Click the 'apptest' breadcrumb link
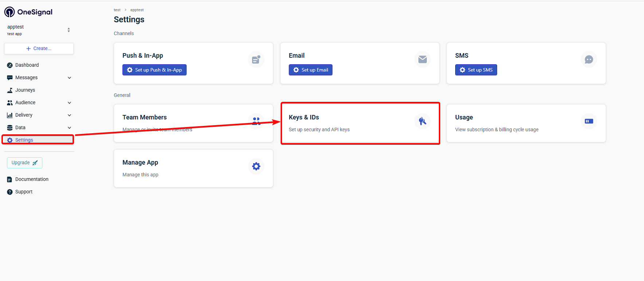The width and height of the screenshot is (644, 281). (x=137, y=10)
